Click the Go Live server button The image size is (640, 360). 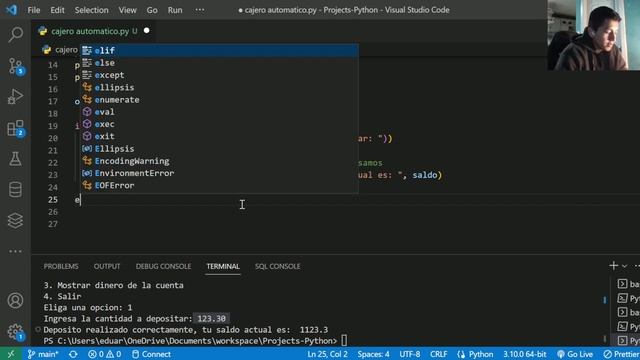[575, 354]
